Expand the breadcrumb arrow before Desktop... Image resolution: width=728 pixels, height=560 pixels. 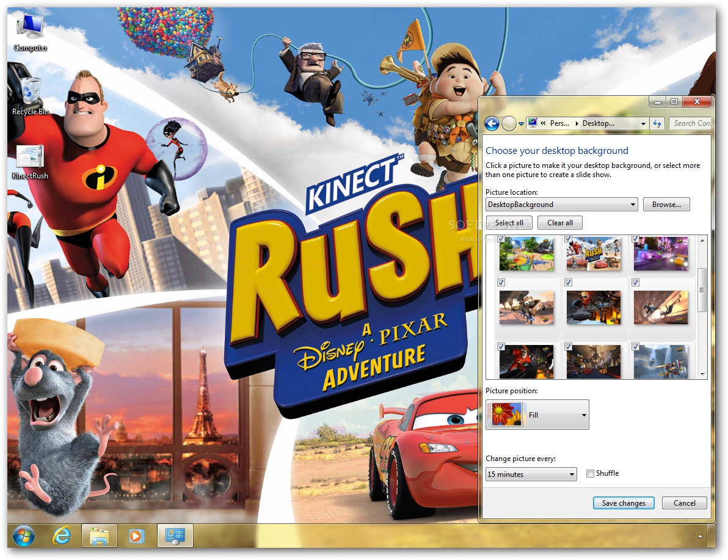[577, 123]
